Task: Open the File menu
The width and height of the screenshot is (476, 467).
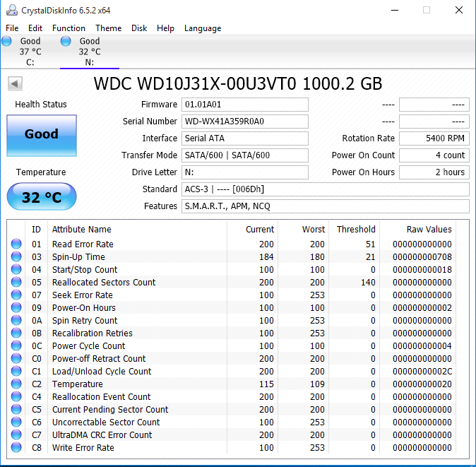Action: [x=12, y=28]
